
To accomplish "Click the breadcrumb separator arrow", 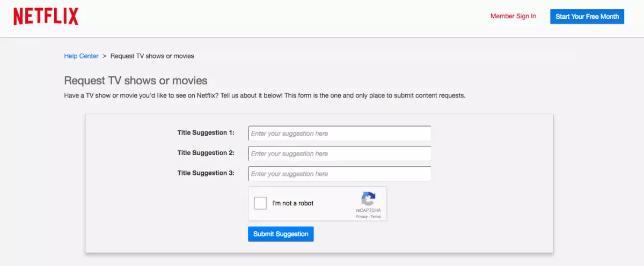I will coord(105,56).
